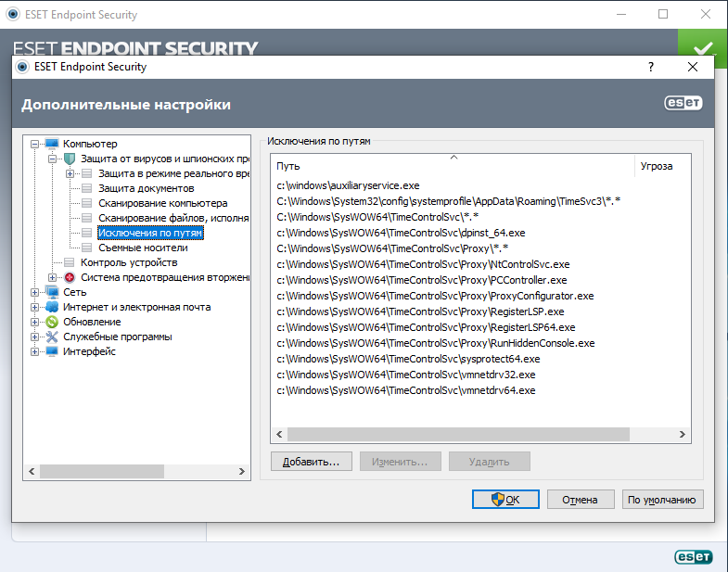Screen dimensions: 728x572
Task: Open Контроль устройств settings
Action: 129,262
